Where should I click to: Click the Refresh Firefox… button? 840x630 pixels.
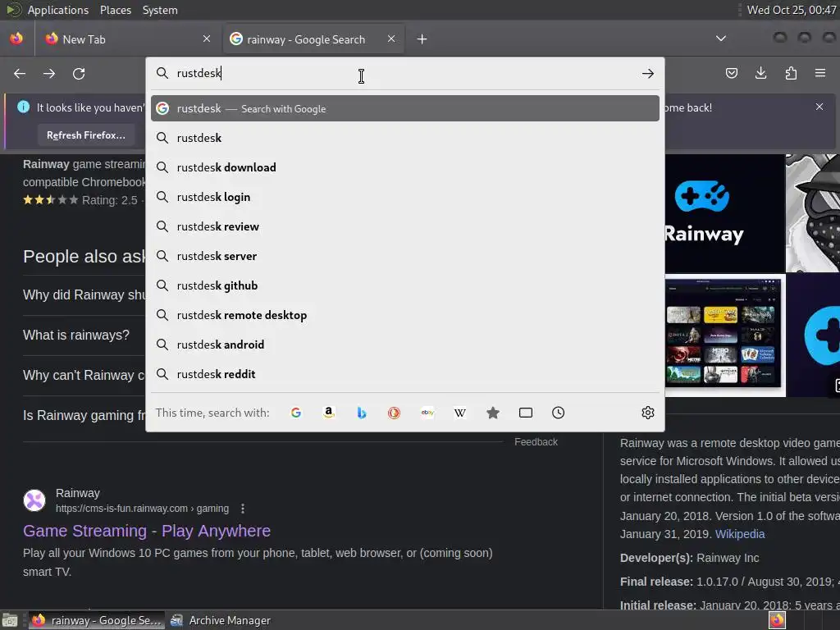[85, 135]
